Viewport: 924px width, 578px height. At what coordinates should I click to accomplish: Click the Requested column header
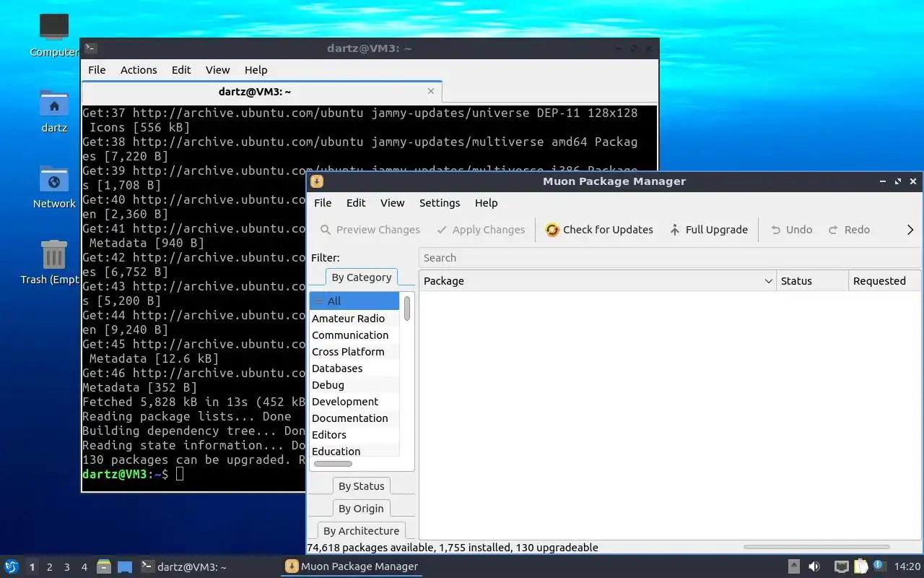coord(884,281)
